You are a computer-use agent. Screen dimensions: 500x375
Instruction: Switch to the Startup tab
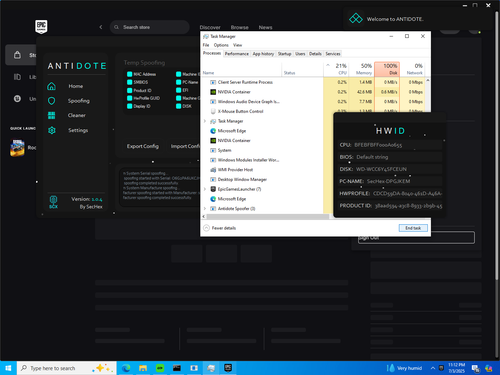pyautogui.click(x=284, y=54)
